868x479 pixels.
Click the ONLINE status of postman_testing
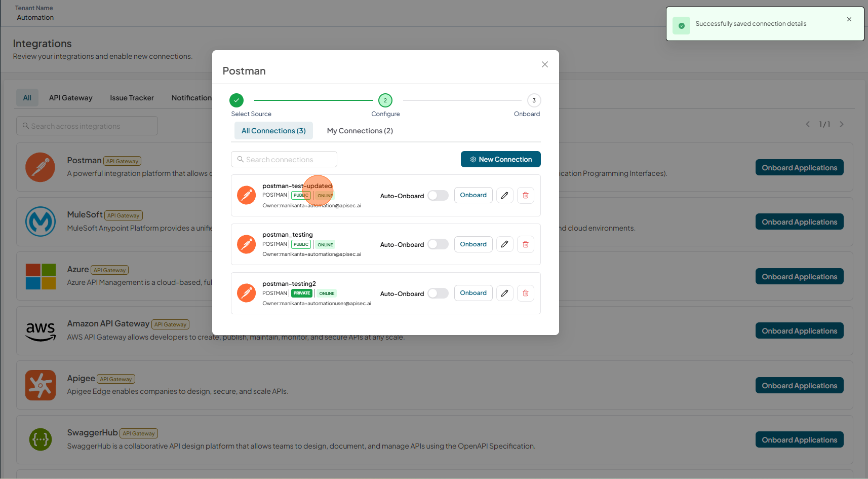[x=325, y=244]
